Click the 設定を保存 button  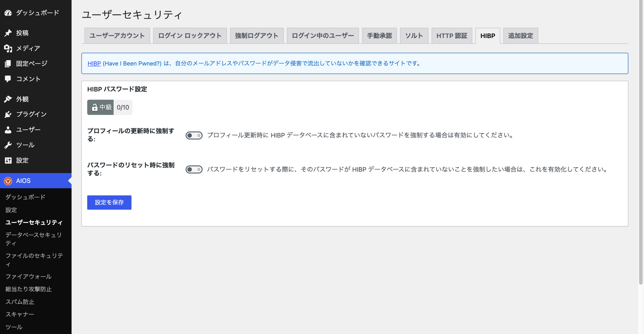tap(109, 202)
